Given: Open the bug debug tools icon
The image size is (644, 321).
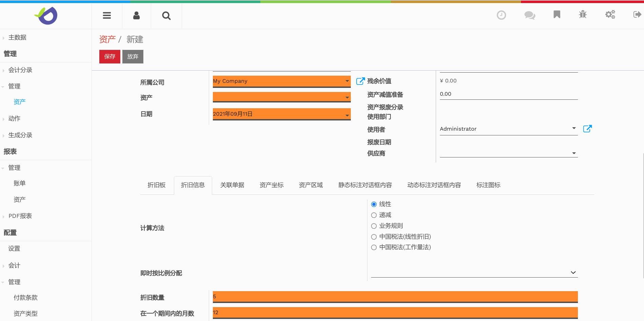Looking at the screenshot, I should pos(583,14).
